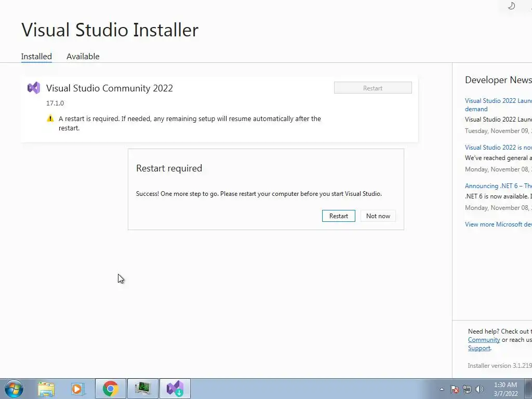Click the Visual Studio Community 2022 logo icon
This screenshot has height=399, width=532.
point(34,88)
